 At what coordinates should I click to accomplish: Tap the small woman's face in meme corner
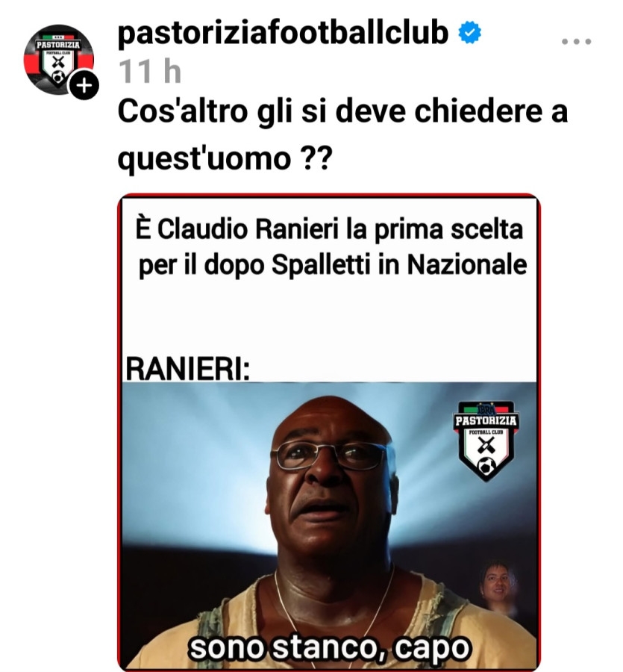497,585
